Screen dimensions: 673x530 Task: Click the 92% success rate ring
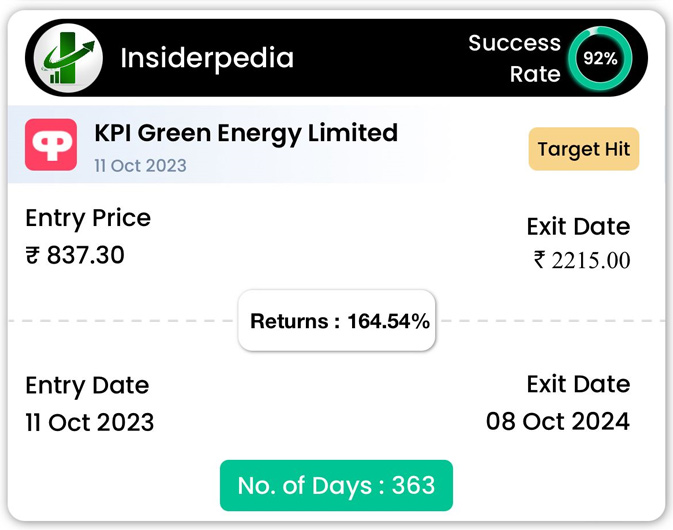pos(600,58)
